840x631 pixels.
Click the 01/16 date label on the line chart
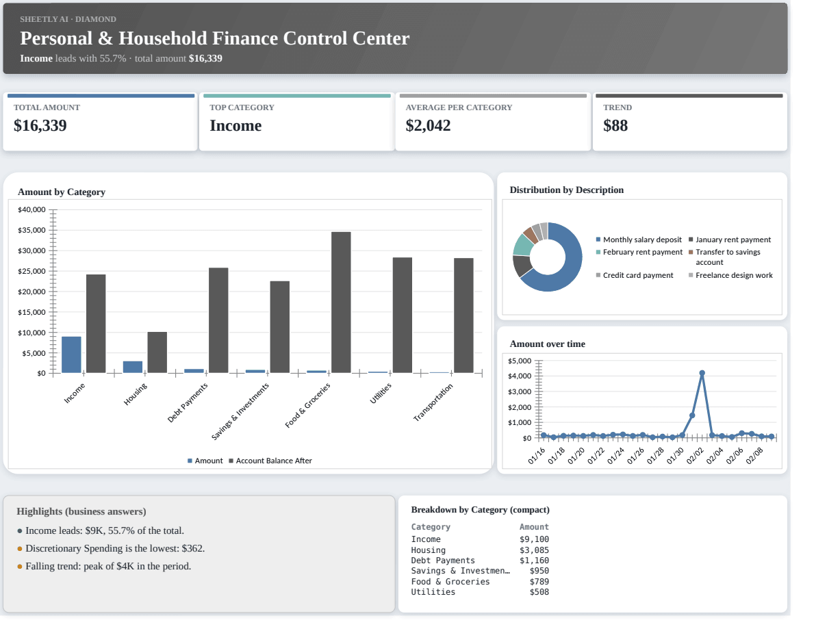pos(537,456)
